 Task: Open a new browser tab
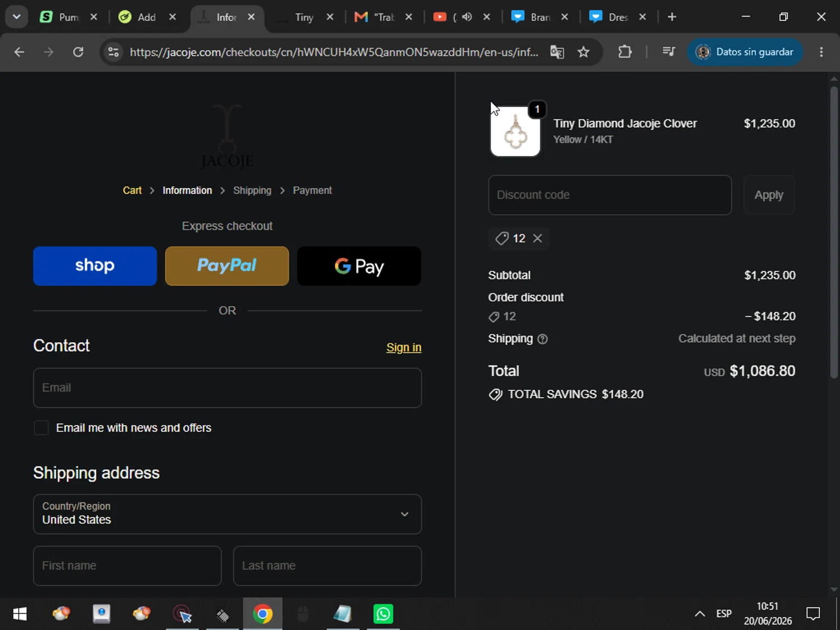672,17
